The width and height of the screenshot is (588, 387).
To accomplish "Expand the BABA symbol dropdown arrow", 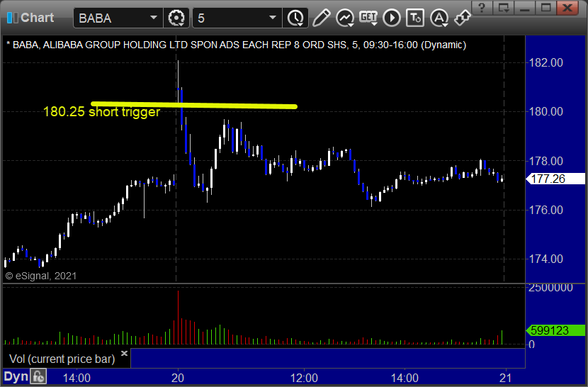I will [153, 18].
